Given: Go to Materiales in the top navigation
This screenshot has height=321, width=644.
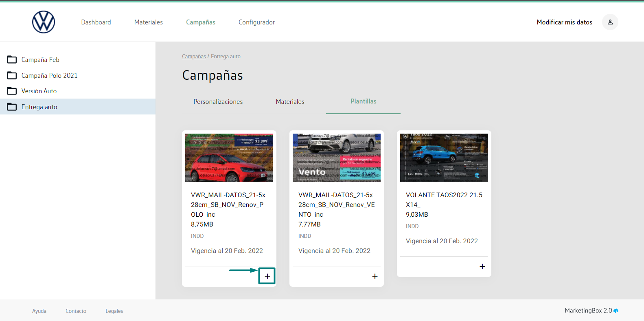Looking at the screenshot, I should click(x=149, y=22).
